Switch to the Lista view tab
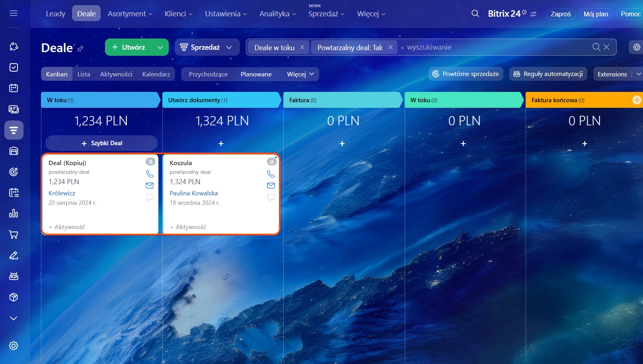This screenshot has height=364, width=643. (x=84, y=74)
